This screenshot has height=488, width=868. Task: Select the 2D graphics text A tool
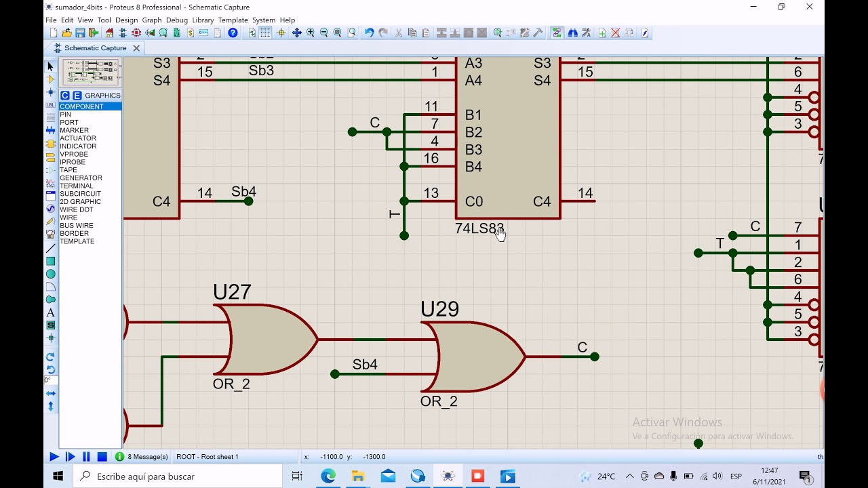pyautogui.click(x=50, y=312)
